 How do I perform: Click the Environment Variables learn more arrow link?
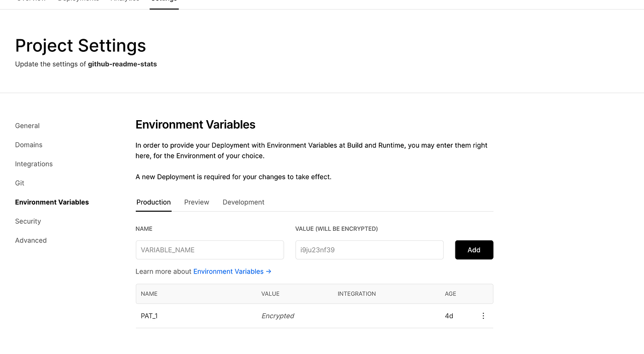232,271
